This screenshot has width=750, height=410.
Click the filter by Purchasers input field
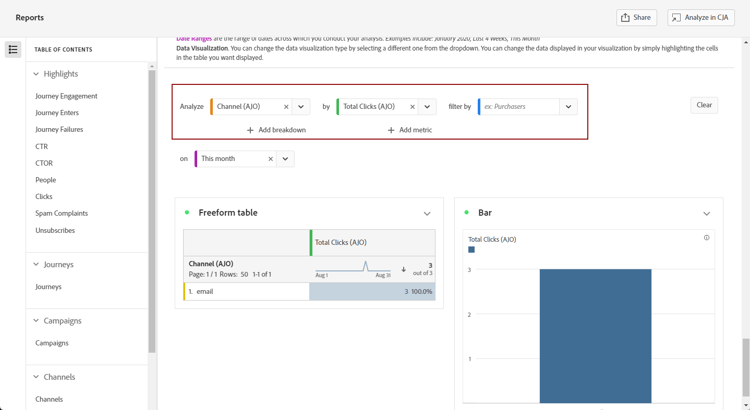[519, 107]
